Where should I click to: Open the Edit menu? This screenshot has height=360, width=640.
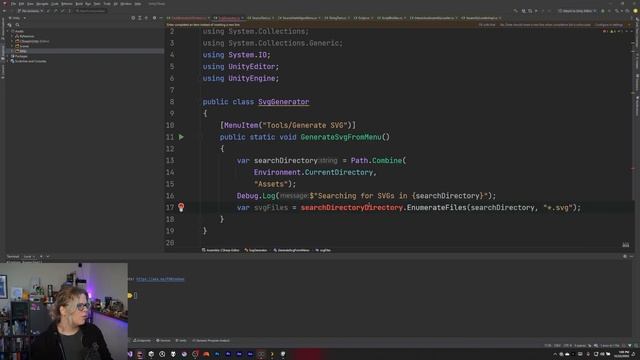coord(21,4)
